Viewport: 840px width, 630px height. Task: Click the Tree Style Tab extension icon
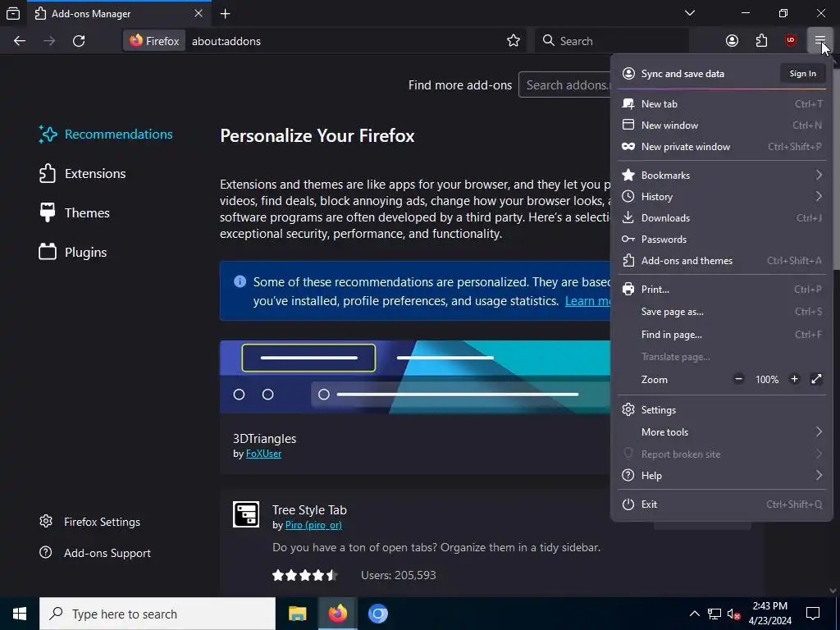click(246, 514)
